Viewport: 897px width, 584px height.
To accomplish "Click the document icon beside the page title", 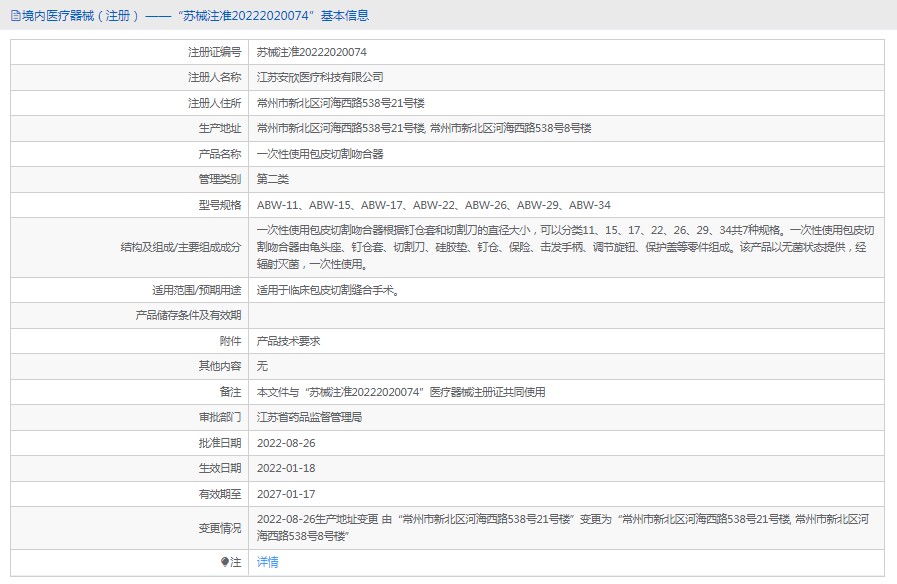I will pos(15,16).
